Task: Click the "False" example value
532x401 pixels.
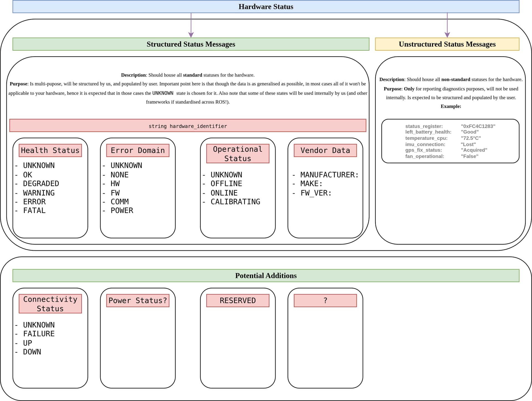Action: (470, 156)
